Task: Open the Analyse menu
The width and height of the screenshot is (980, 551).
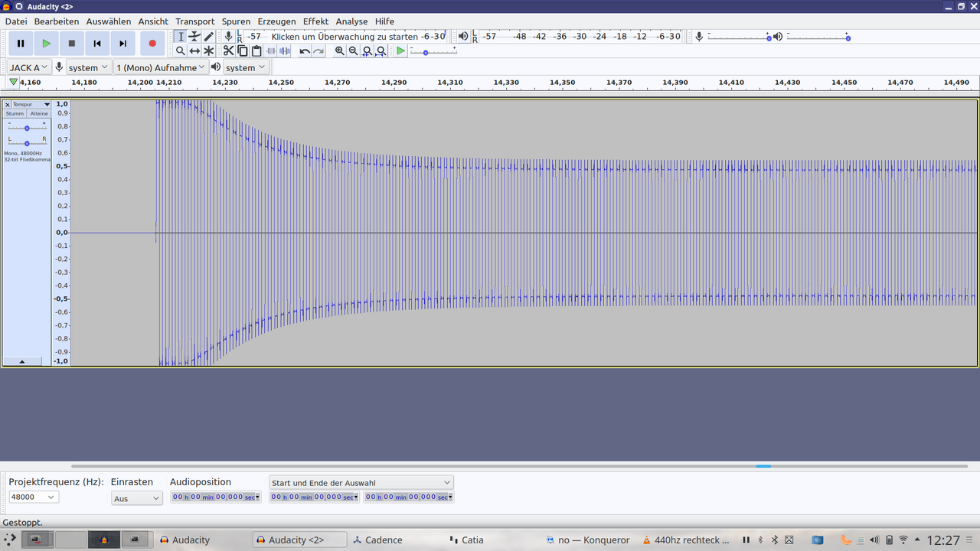Action: [351, 21]
